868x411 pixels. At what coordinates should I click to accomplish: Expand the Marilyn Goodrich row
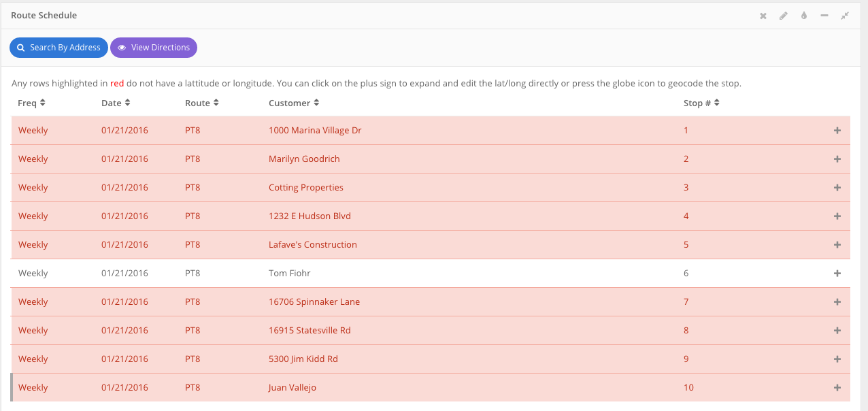click(837, 159)
